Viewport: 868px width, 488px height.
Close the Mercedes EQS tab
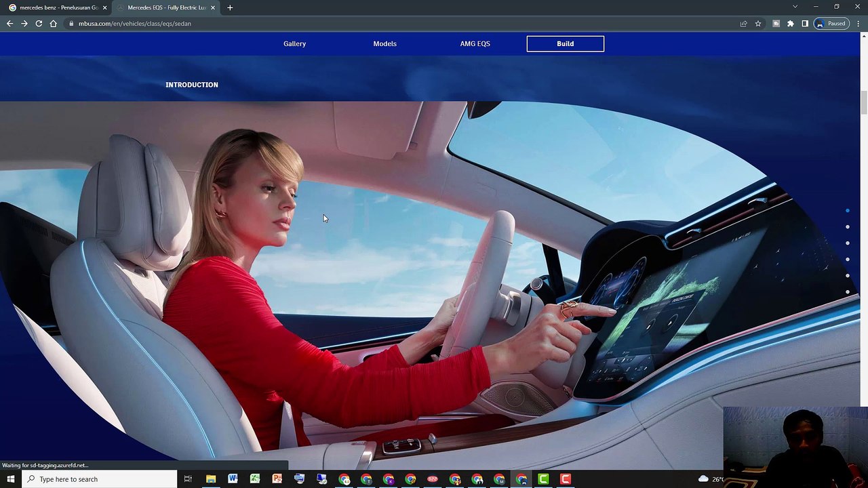tap(212, 7)
